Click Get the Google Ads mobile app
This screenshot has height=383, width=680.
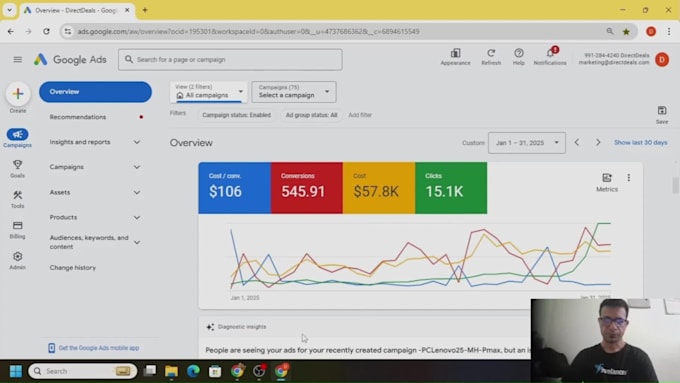point(94,348)
